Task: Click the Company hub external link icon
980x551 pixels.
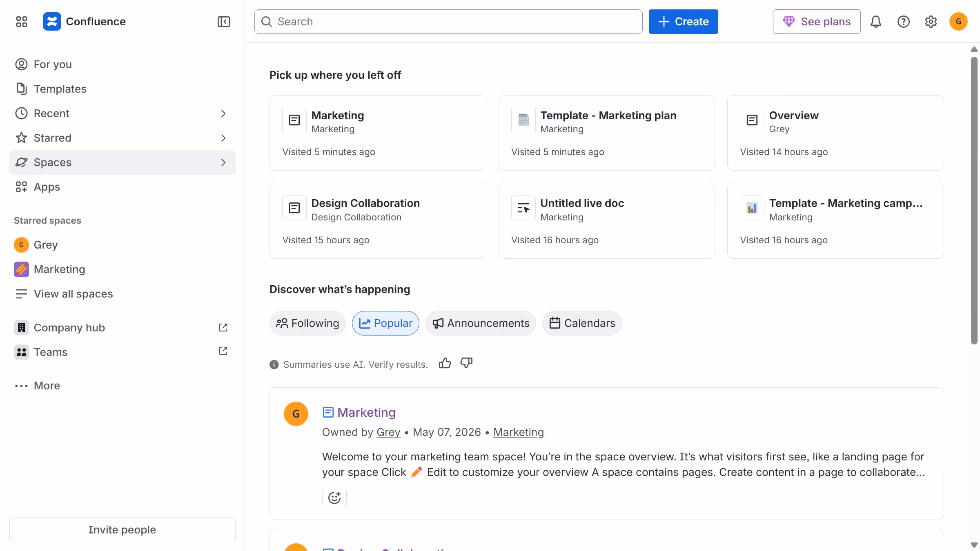Action: click(223, 327)
